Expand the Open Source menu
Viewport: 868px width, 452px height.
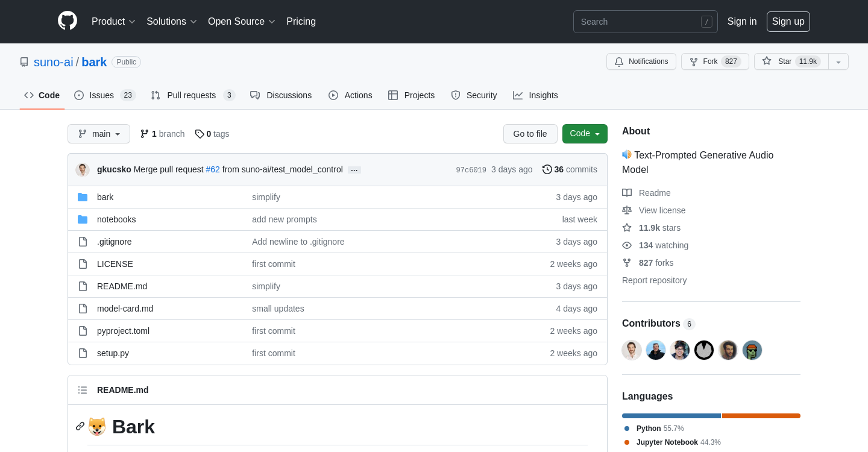click(242, 22)
